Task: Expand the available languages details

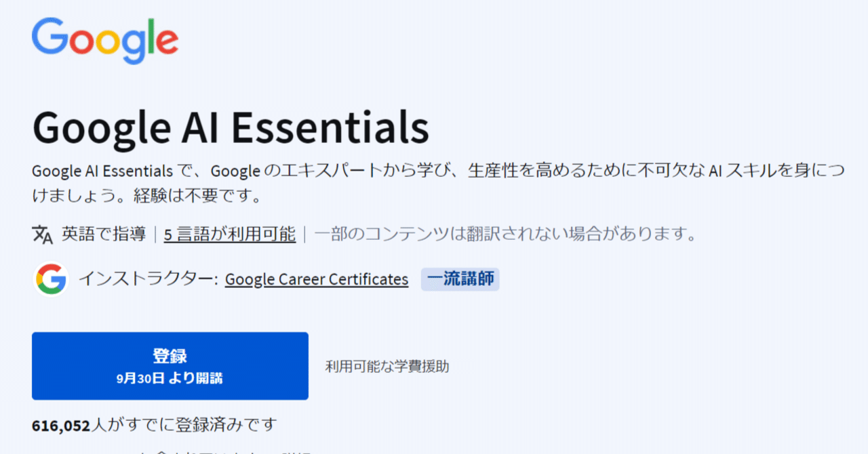Action: point(229,234)
